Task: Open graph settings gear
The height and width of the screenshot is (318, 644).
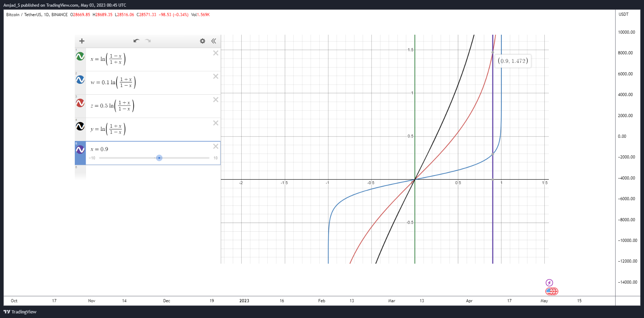Action: [x=203, y=41]
